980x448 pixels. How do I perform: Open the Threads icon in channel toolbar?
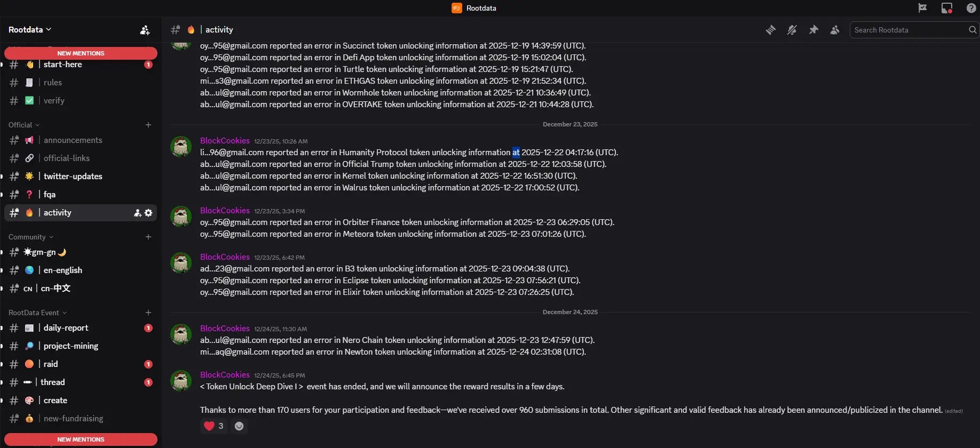pyautogui.click(x=770, y=30)
